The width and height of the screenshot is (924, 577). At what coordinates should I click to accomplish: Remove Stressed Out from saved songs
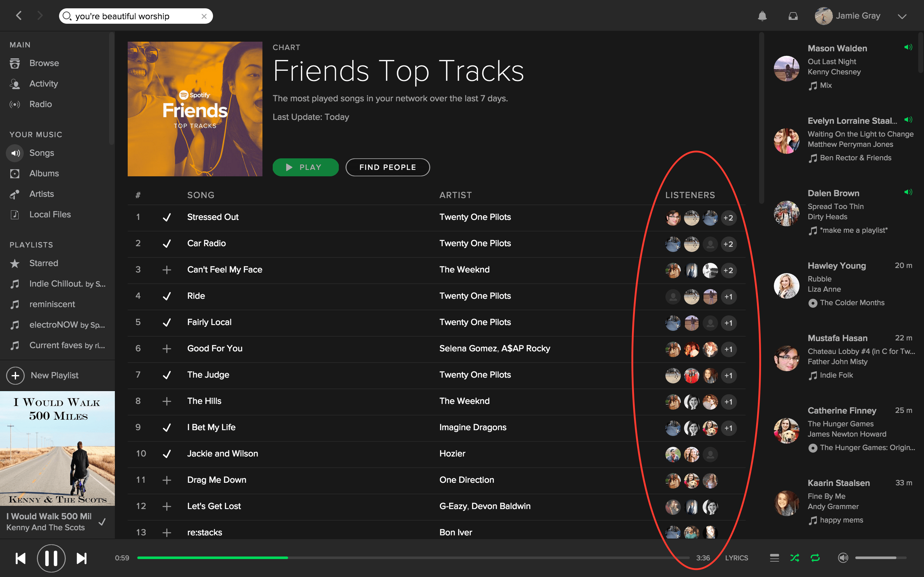(x=167, y=217)
